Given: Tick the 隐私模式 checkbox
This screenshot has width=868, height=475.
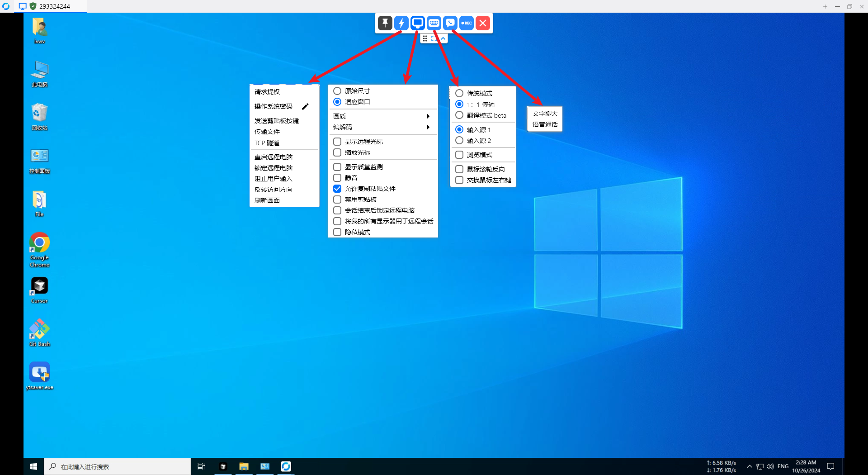Looking at the screenshot, I should [337, 233].
